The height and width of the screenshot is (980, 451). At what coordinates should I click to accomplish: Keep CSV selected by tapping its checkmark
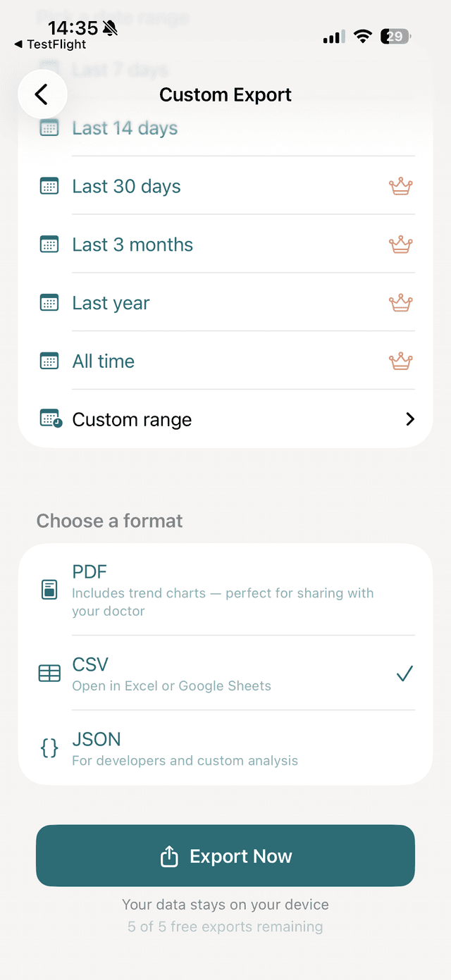click(x=404, y=674)
